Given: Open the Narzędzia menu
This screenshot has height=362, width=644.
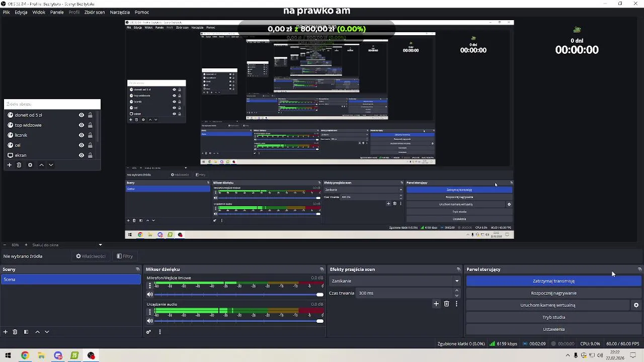Looking at the screenshot, I should click(120, 12).
